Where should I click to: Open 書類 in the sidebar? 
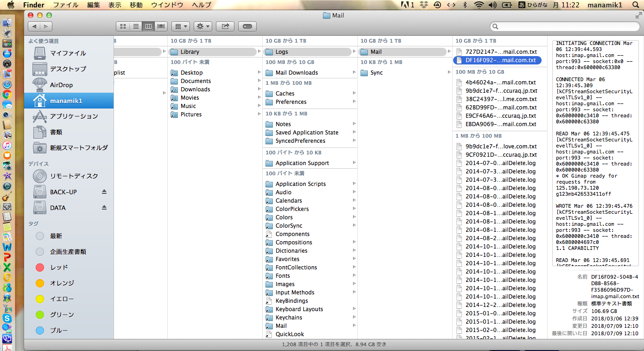(69, 132)
